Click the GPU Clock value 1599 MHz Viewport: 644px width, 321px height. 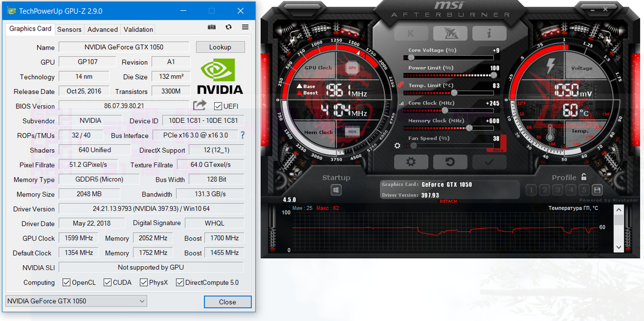[79, 238]
